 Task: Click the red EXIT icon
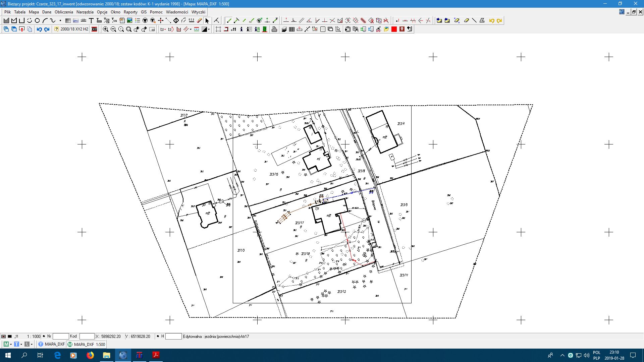tap(94, 29)
